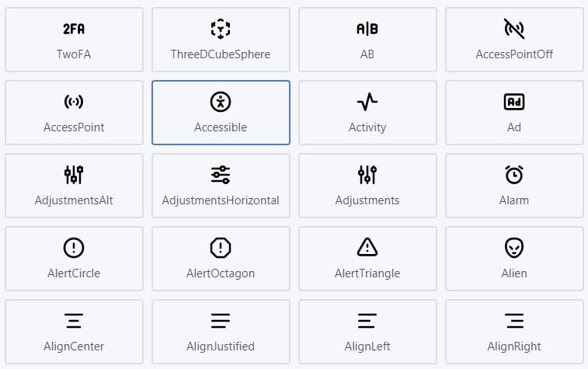Choose the Activity pulse icon

click(367, 102)
